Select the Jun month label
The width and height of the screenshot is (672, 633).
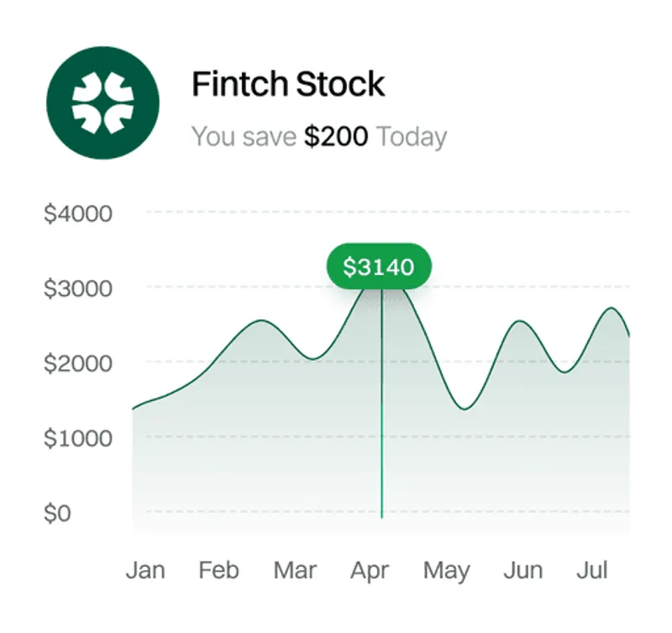[522, 571]
